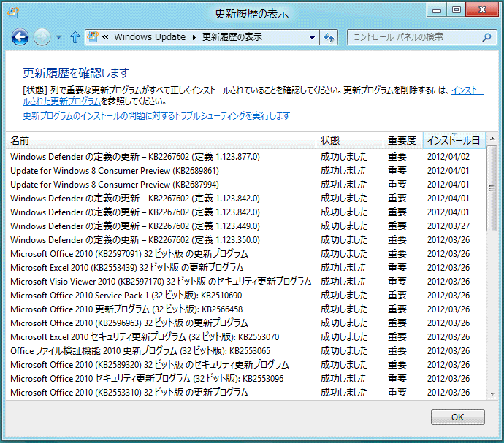Select Microsoft Office 2010 (KB2597091) update
This screenshot has width=504, height=443.
click(245, 254)
